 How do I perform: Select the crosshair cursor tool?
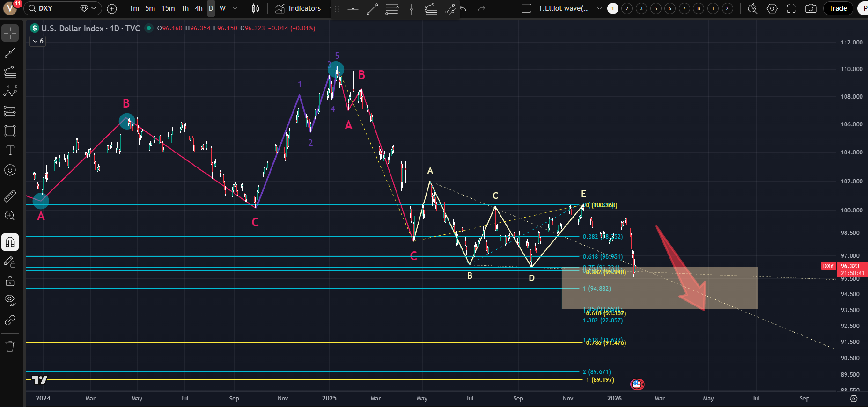click(x=10, y=33)
